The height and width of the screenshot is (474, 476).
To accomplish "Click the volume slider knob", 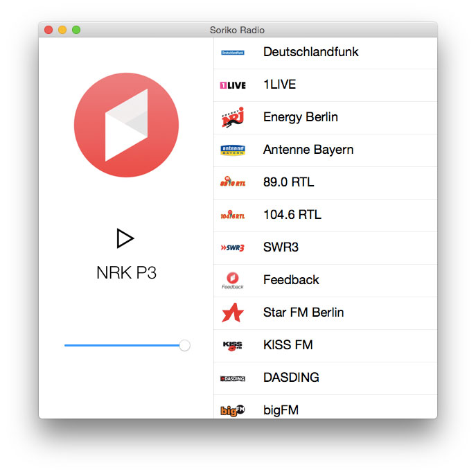I will coord(184,345).
